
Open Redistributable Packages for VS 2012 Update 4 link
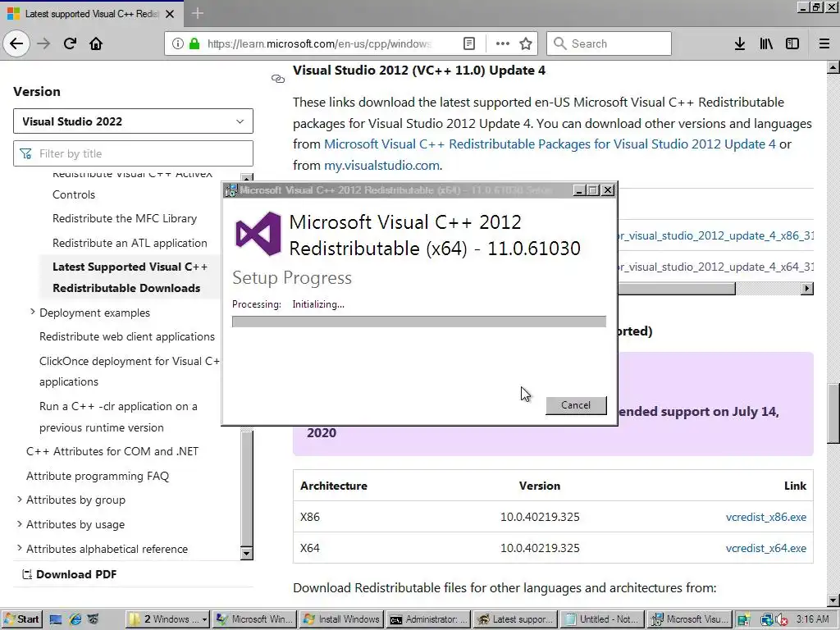tap(550, 144)
